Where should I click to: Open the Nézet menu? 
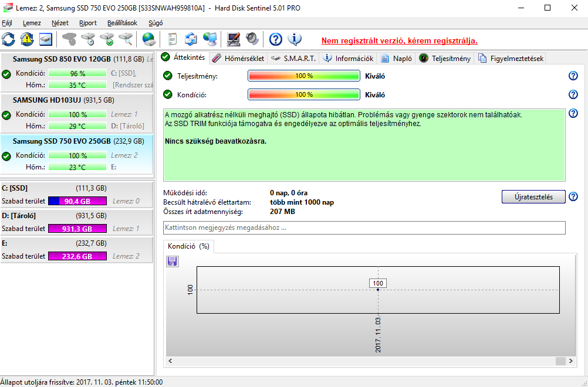[x=60, y=23]
